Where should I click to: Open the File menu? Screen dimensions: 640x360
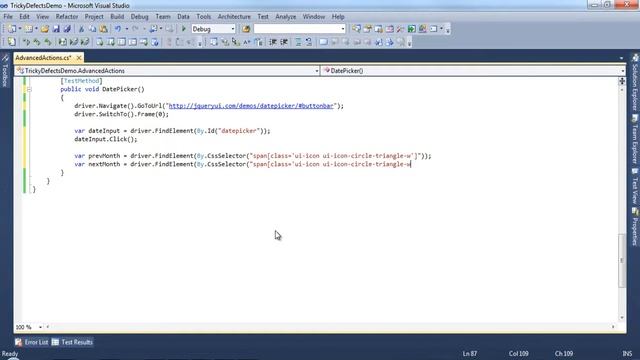(8, 17)
